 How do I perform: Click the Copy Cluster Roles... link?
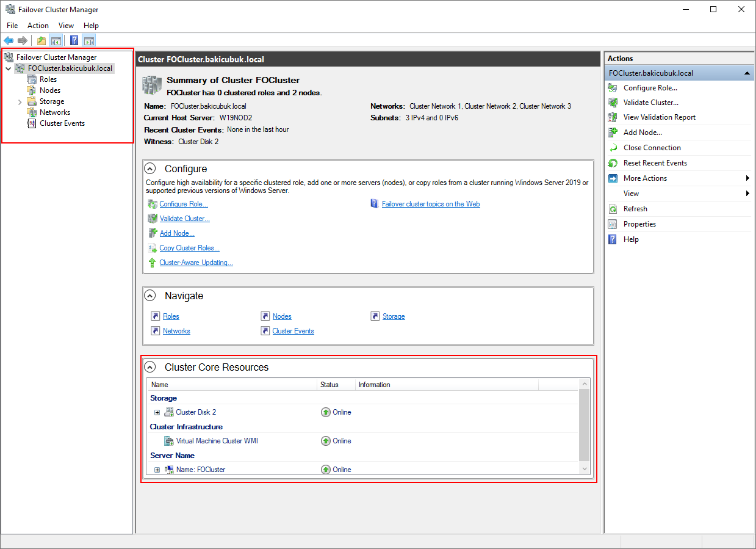point(190,248)
